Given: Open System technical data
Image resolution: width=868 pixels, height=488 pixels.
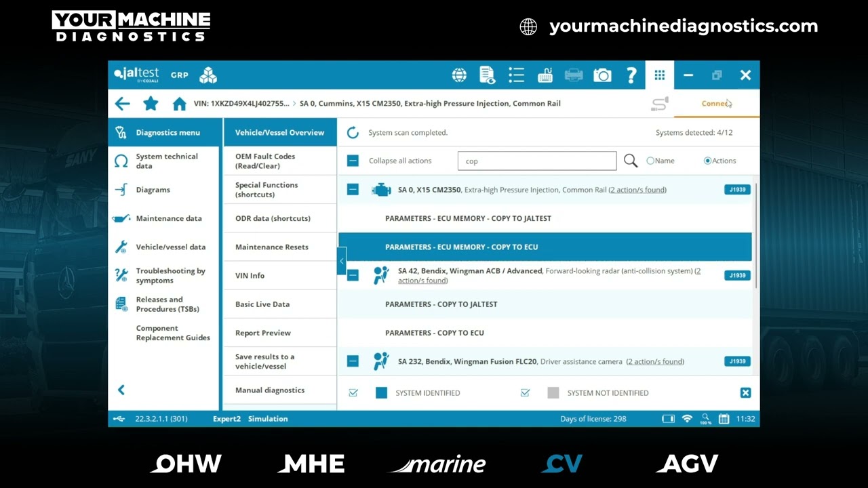Looking at the screenshot, I should point(164,161).
